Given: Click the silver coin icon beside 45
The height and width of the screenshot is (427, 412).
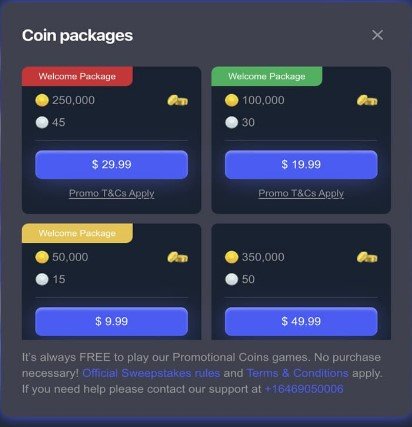Looking at the screenshot, I should (42, 122).
